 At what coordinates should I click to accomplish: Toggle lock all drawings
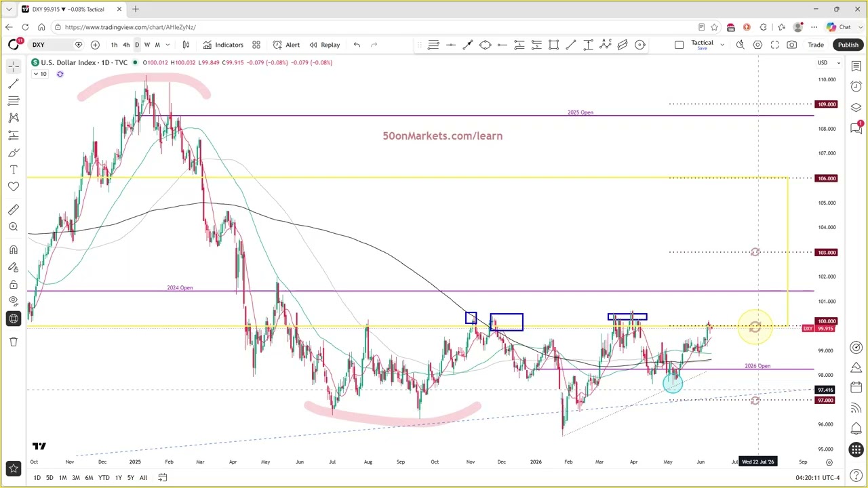[x=14, y=285]
